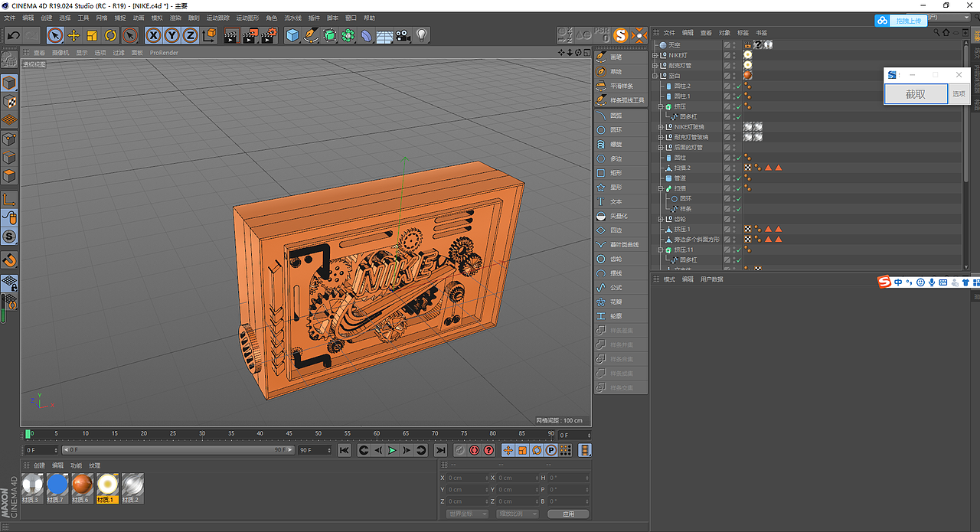
Task: Select 圆弧 arc spline
Action: coord(620,116)
